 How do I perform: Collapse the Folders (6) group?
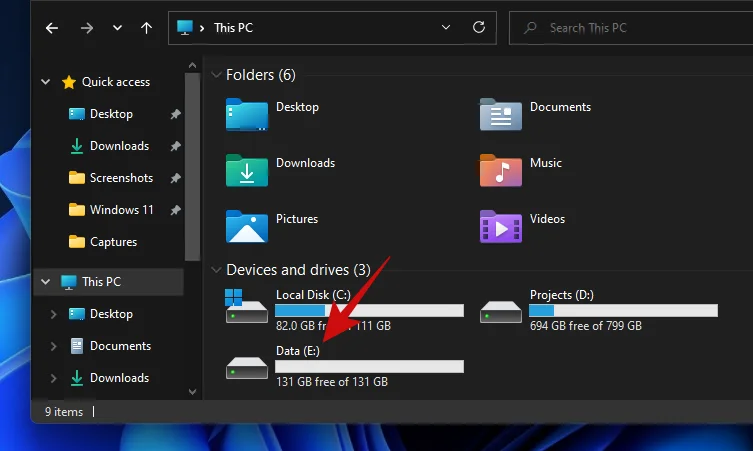click(x=216, y=75)
